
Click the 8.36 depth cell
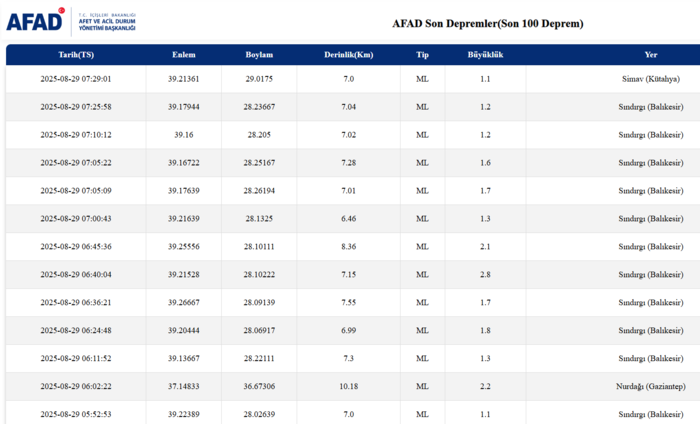click(x=348, y=246)
